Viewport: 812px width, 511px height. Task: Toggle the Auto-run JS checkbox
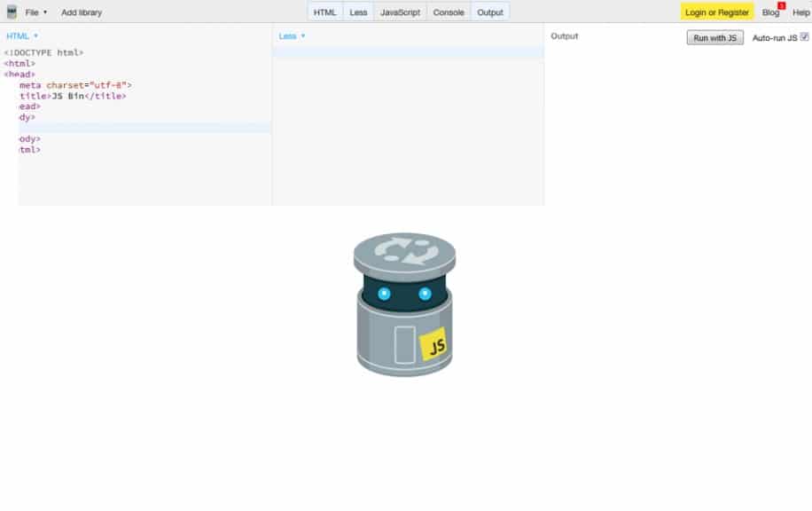(805, 36)
